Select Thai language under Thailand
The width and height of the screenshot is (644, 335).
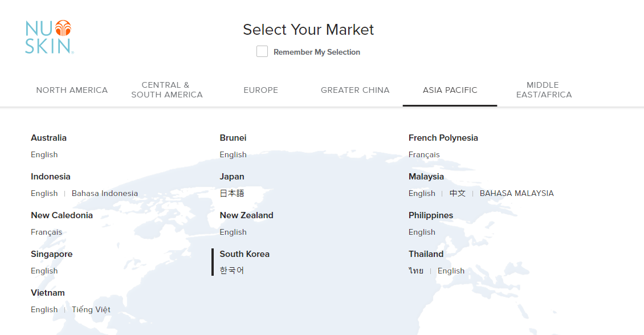[416, 271]
